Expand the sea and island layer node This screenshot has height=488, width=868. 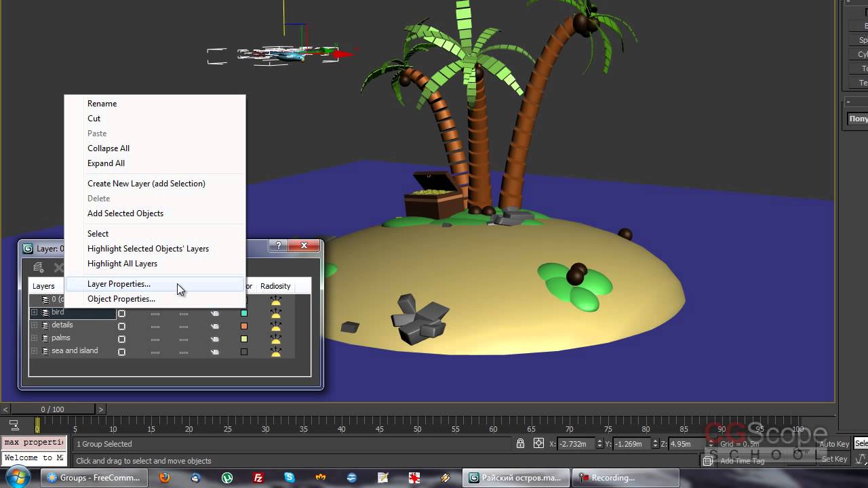point(34,351)
